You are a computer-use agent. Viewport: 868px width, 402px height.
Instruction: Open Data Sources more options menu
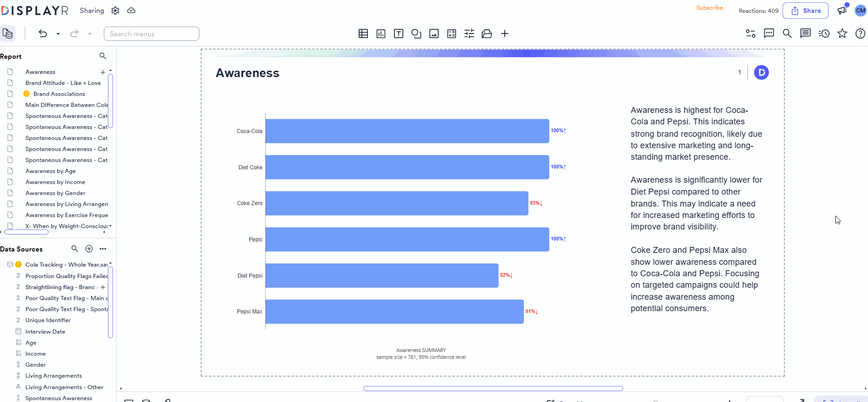[x=103, y=249]
